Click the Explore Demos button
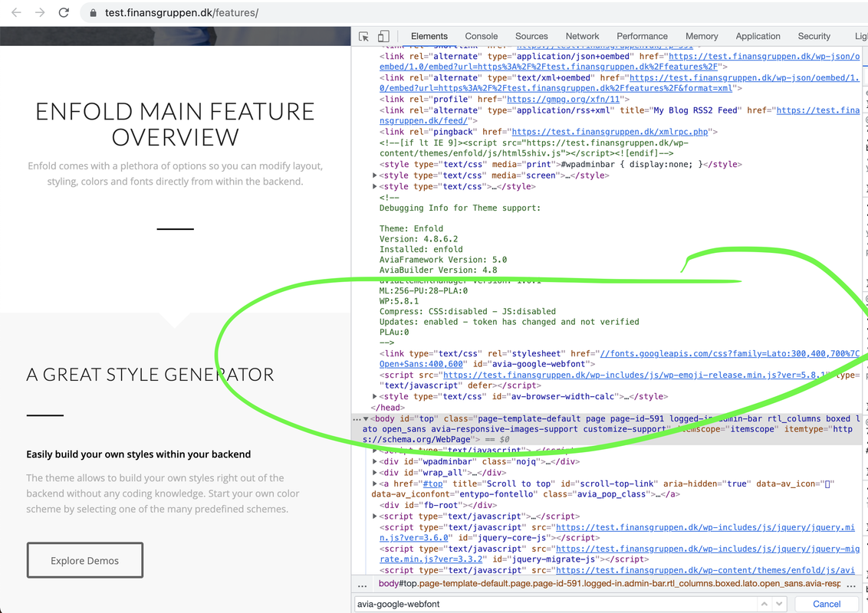868x613 pixels. 84,560
